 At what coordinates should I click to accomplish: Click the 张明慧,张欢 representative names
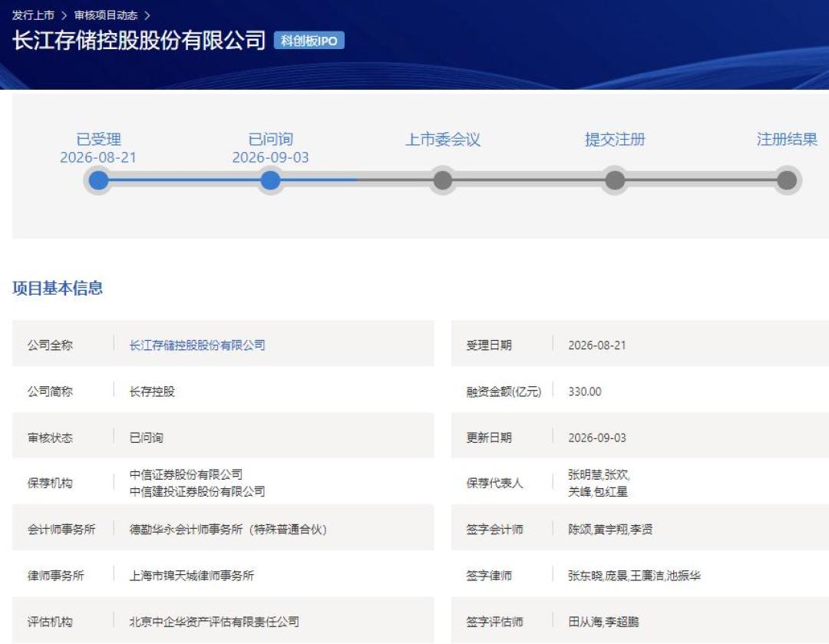point(599,474)
